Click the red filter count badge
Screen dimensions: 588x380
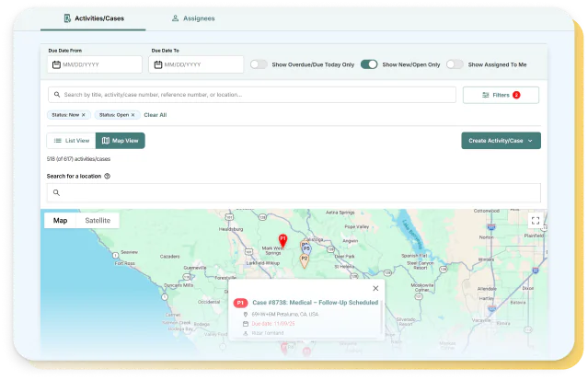516,95
